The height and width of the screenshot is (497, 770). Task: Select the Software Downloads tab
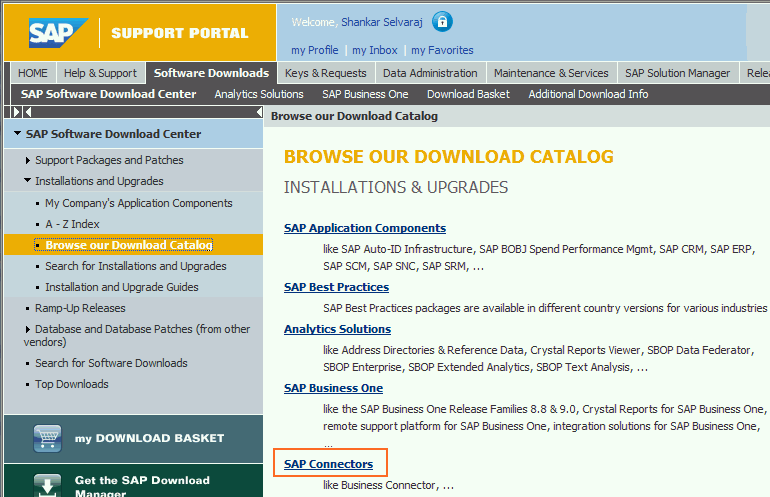pos(212,73)
